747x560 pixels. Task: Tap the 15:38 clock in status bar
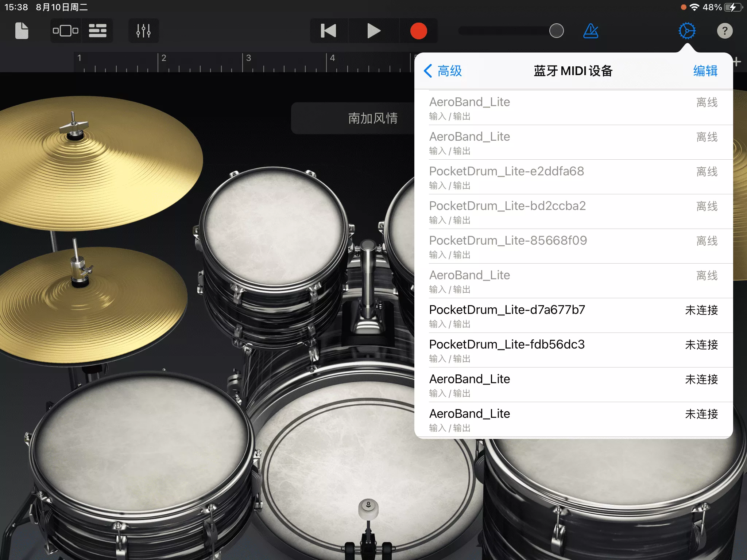coord(16,7)
